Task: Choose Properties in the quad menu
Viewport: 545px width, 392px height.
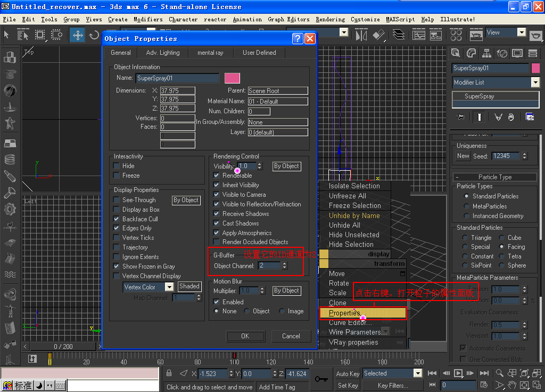Action: tap(362, 313)
